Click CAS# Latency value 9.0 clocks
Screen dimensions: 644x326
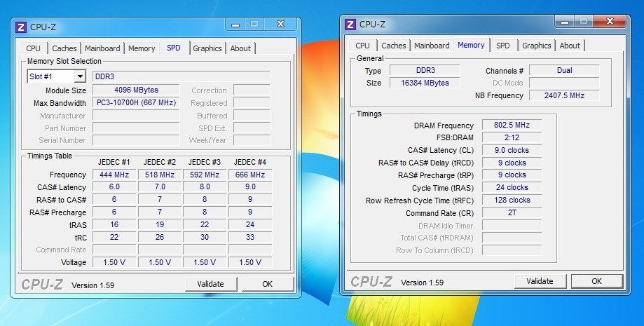point(512,150)
